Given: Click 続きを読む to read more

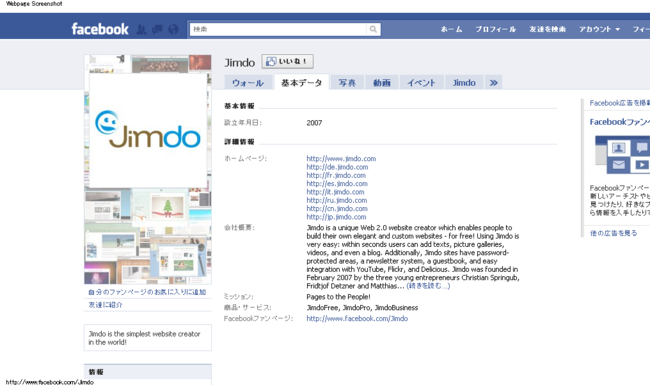Looking at the screenshot, I should (x=428, y=286).
